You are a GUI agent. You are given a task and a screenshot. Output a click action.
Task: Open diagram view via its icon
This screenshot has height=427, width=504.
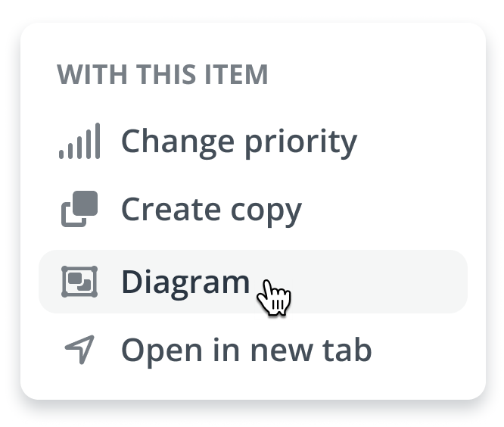(x=79, y=282)
